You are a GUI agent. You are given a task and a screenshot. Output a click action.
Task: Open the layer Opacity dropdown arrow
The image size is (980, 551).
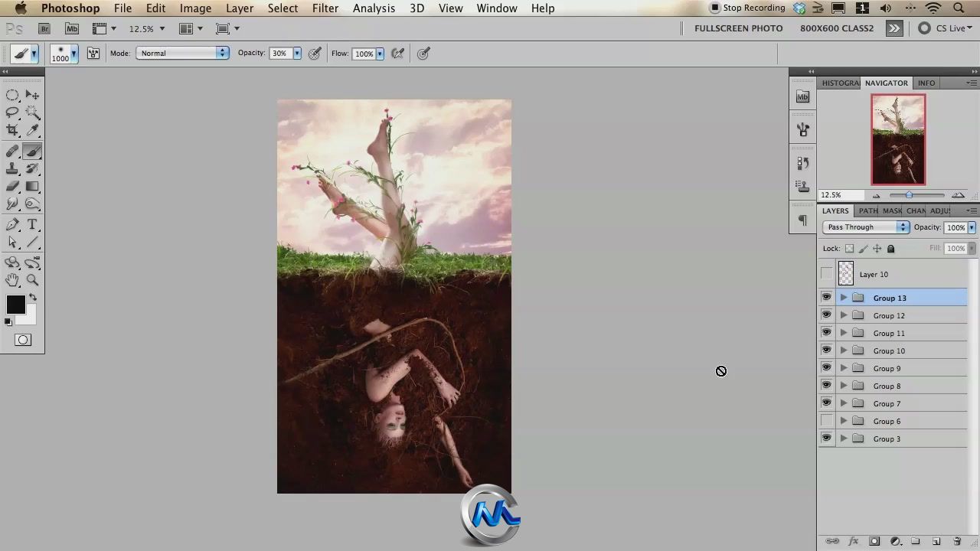point(972,227)
